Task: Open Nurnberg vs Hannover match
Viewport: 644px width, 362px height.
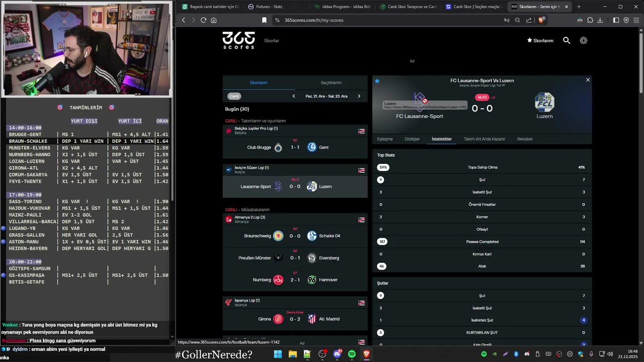Action: tap(295, 280)
